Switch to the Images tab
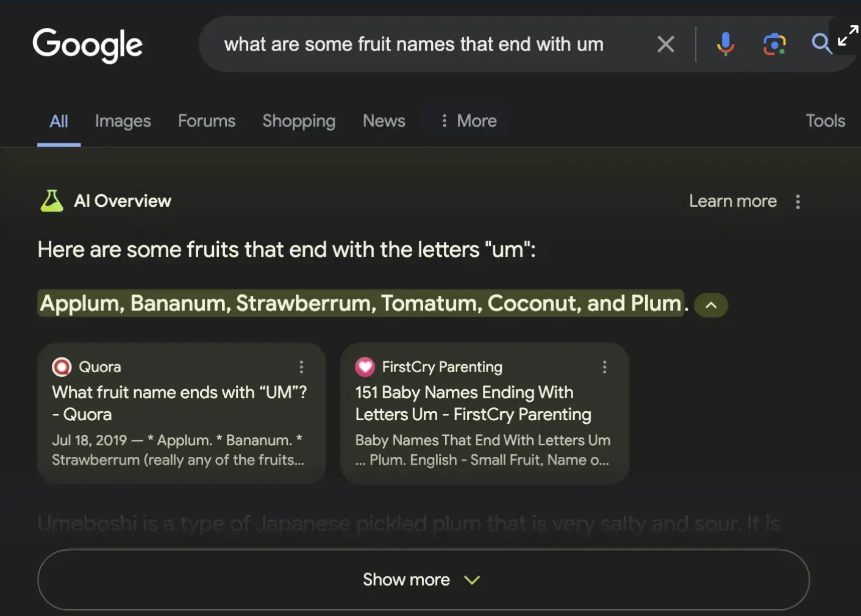 pyautogui.click(x=123, y=121)
